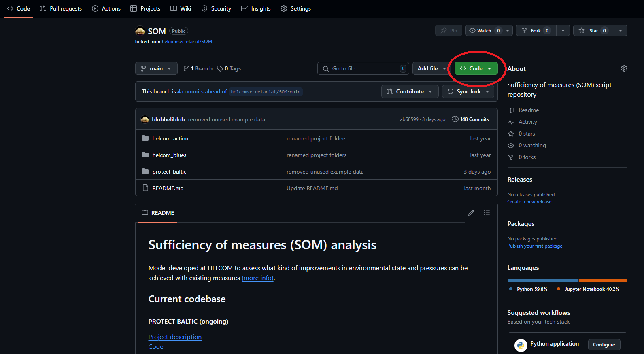Screen dimensions: 644x354
Task: Edit the README with the pencil icon
Action: pos(471,213)
